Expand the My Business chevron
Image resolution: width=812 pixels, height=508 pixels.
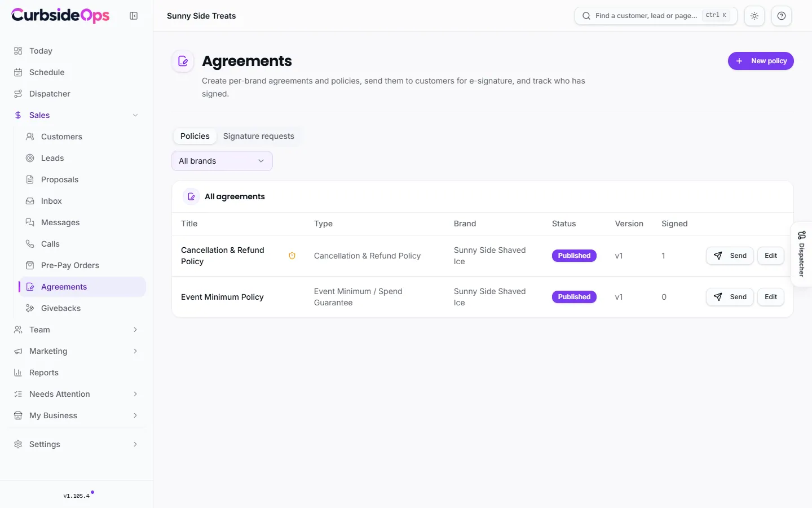[x=135, y=415]
